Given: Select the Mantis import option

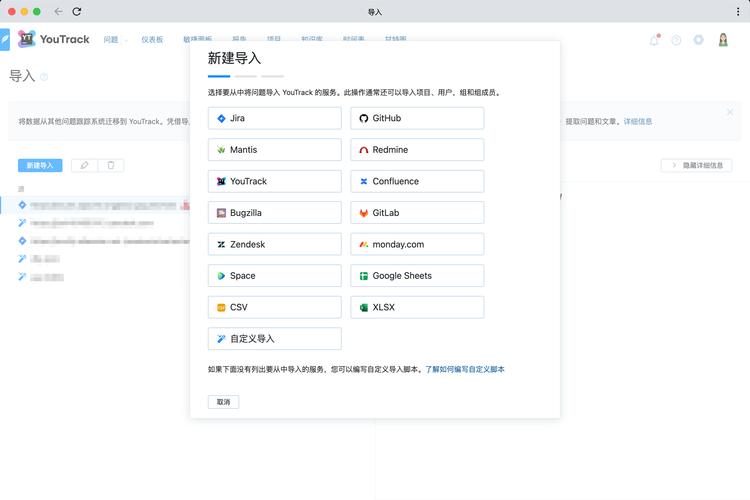Looking at the screenshot, I should 275,150.
